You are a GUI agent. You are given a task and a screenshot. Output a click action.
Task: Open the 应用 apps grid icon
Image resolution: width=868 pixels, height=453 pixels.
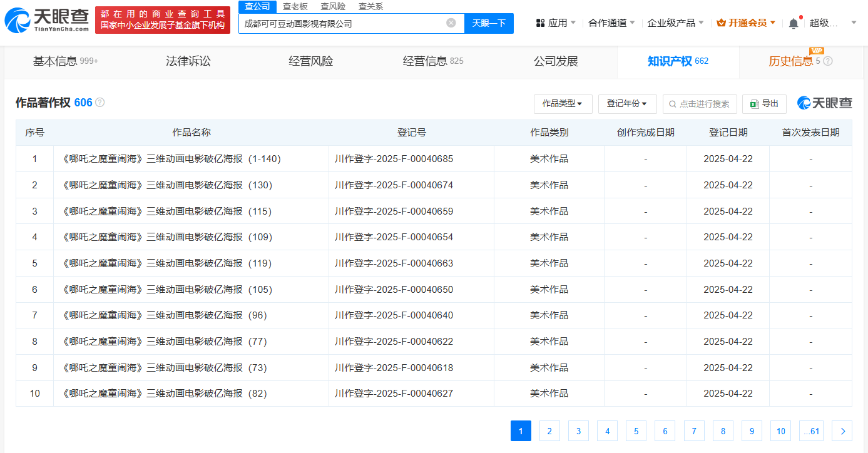538,21
